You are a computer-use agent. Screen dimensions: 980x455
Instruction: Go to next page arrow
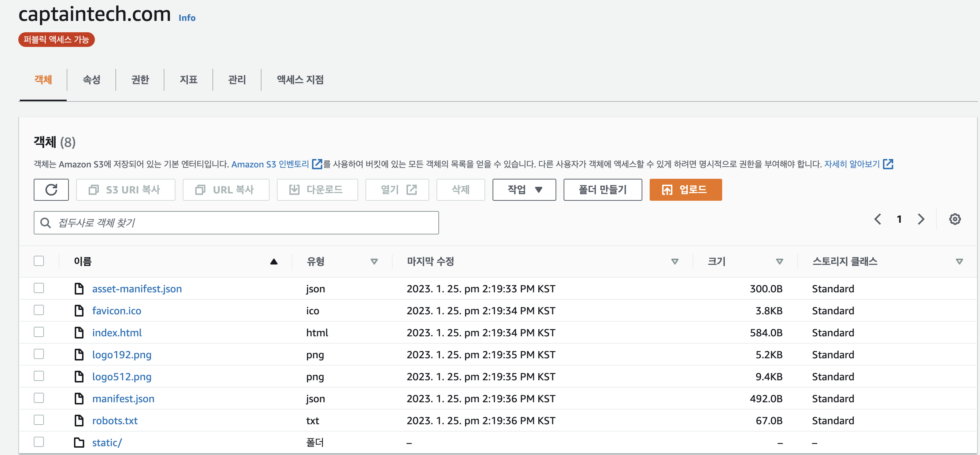pos(921,219)
